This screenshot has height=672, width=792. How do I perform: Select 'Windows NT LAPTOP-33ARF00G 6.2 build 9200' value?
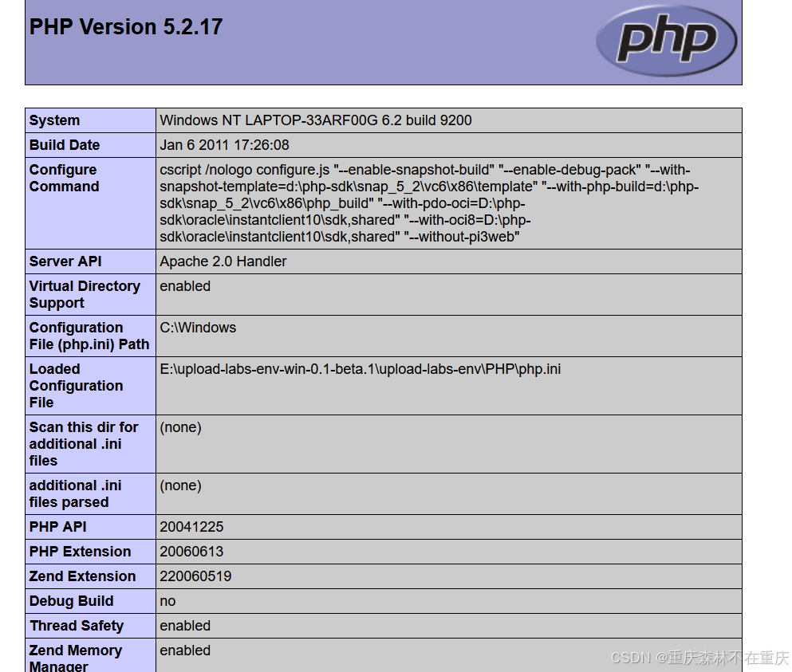pos(316,120)
